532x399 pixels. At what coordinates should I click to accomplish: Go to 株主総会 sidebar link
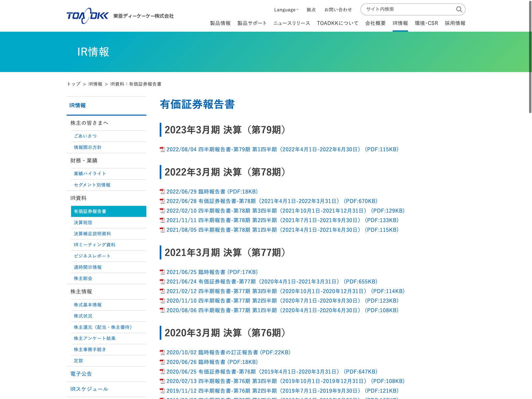(x=83, y=278)
